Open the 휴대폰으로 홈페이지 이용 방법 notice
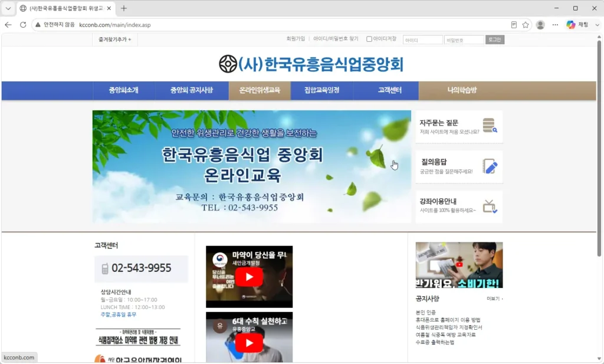 [x=448, y=320]
